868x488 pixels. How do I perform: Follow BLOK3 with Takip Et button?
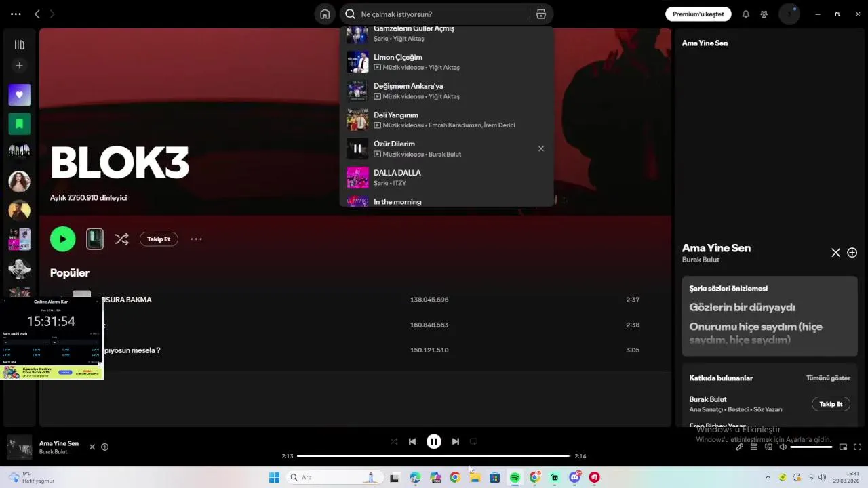coord(159,239)
